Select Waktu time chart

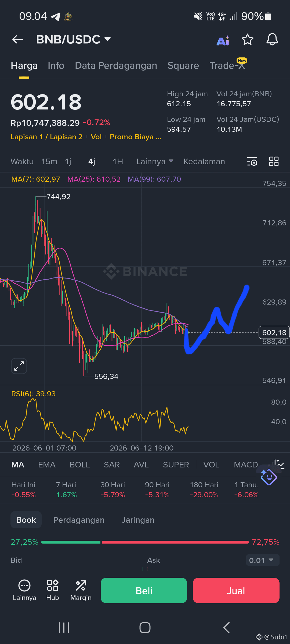click(22, 162)
